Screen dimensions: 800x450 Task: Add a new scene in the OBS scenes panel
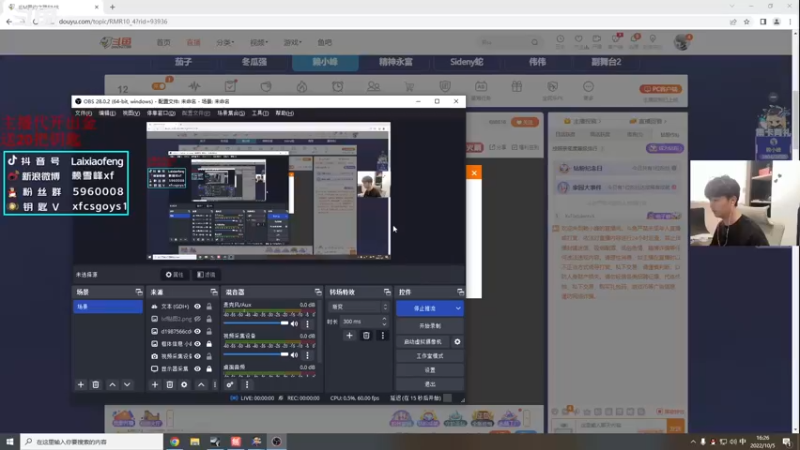pos(81,385)
